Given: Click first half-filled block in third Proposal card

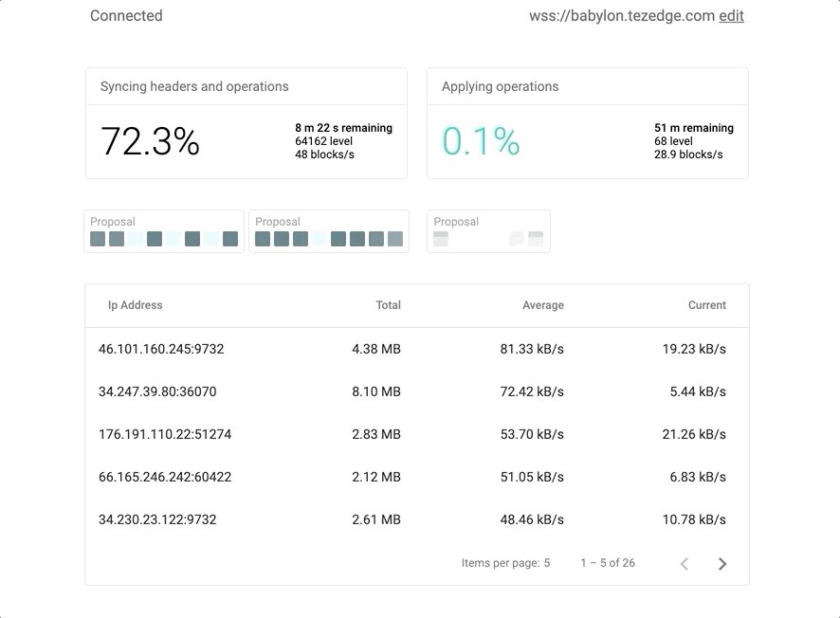Looking at the screenshot, I should [x=441, y=239].
